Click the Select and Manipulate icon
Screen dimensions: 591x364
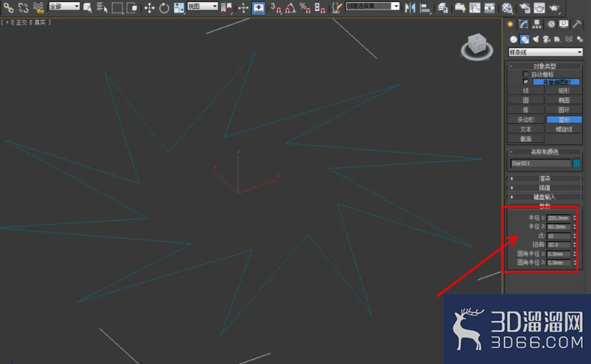pyautogui.click(x=243, y=7)
